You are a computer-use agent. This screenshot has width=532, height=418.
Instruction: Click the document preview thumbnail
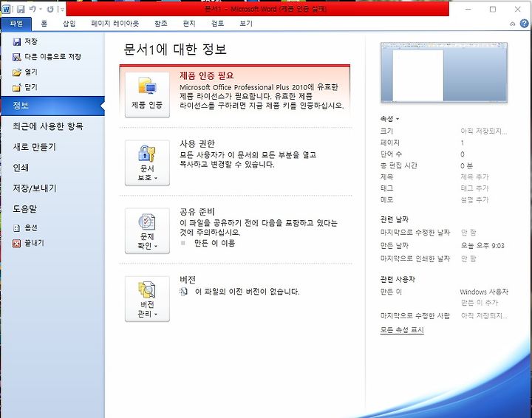pos(444,72)
